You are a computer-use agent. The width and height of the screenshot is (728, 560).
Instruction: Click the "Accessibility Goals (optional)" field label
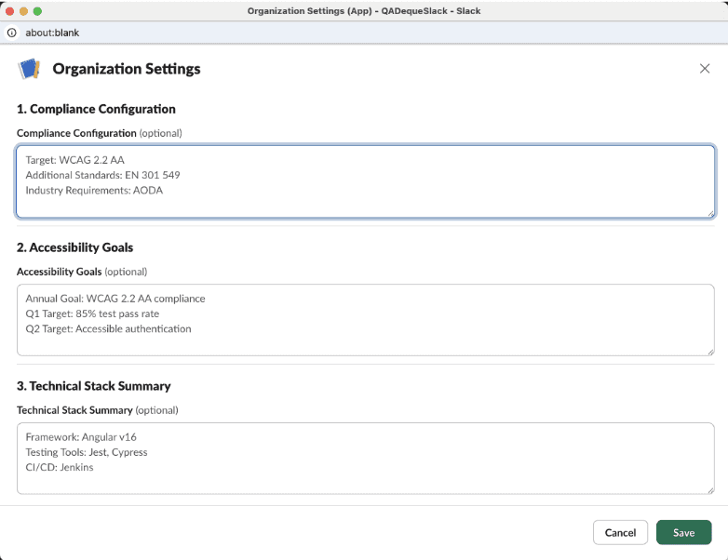(82, 272)
